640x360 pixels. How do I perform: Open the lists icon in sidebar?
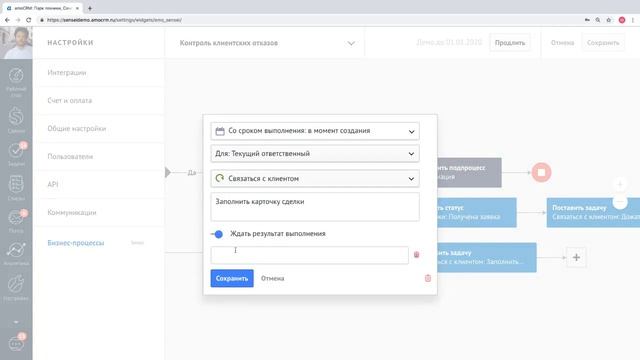[x=16, y=184]
